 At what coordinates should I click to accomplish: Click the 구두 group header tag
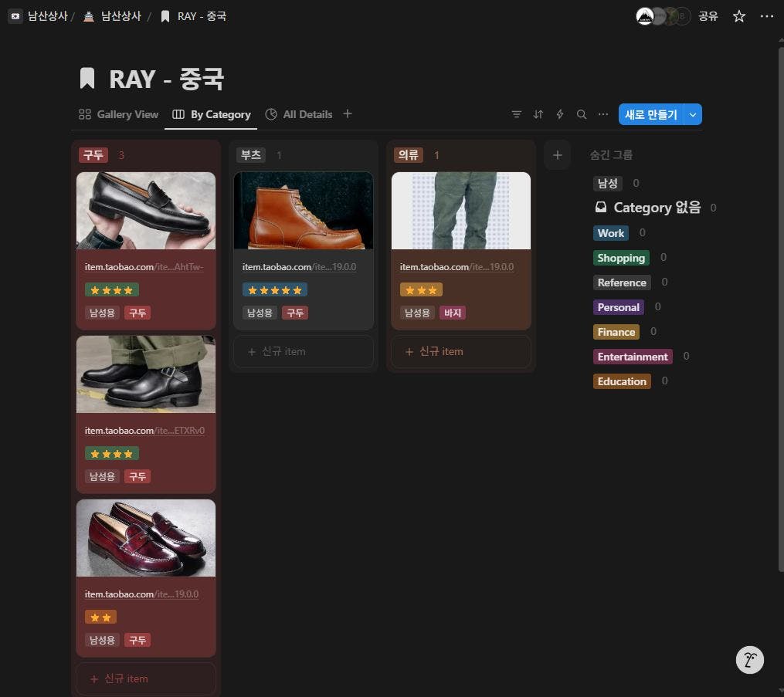[x=93, y=155]
